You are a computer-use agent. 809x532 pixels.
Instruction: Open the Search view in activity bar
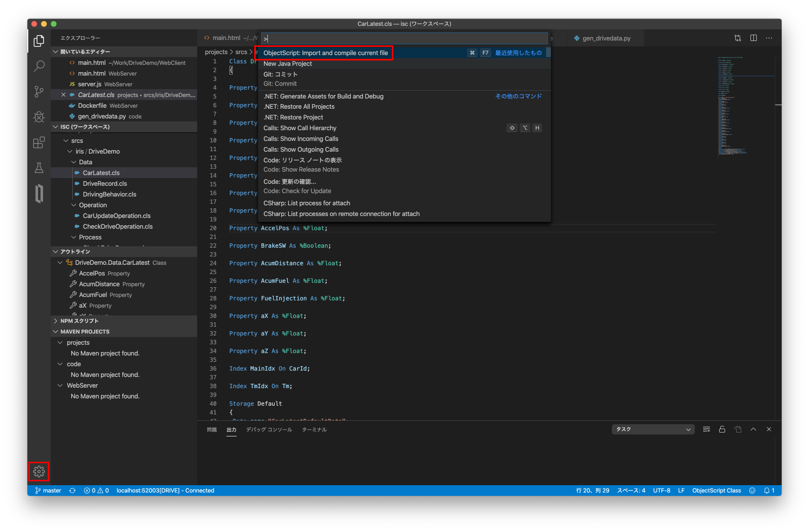[x=39, y=66]
